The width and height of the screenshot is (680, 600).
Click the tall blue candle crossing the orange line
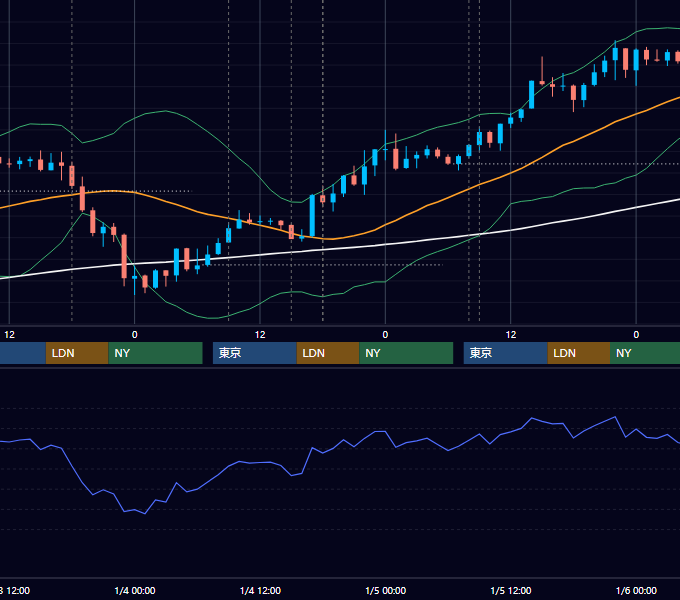[312, 215]
